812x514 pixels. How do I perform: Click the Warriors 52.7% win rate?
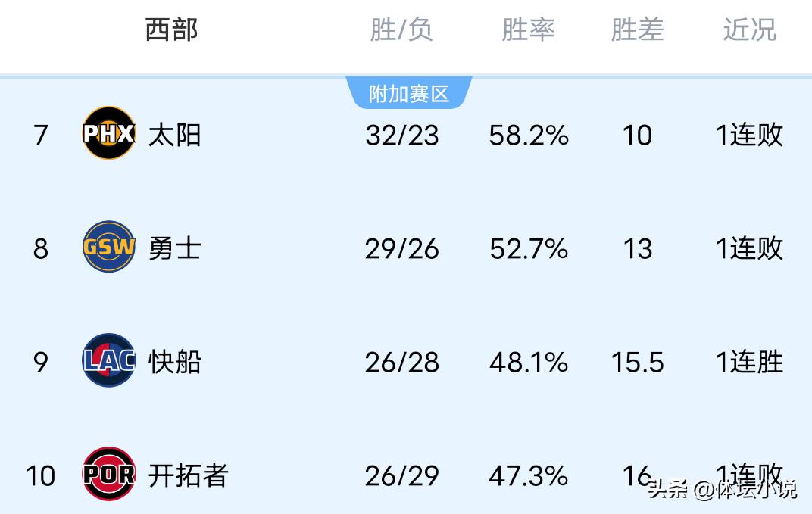pyautogui.click(x=529, y=248)
